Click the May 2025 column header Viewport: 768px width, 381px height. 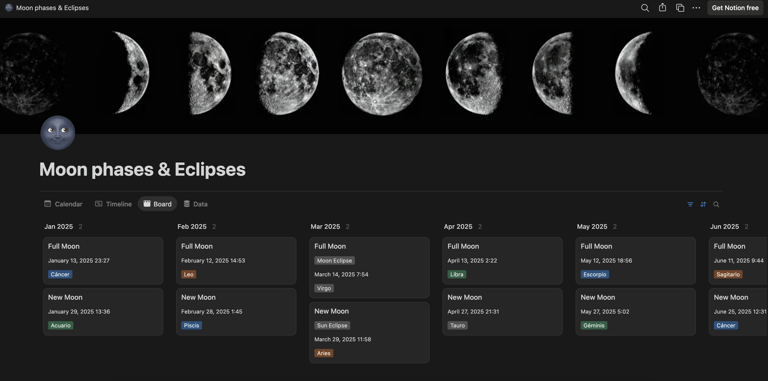592,227
